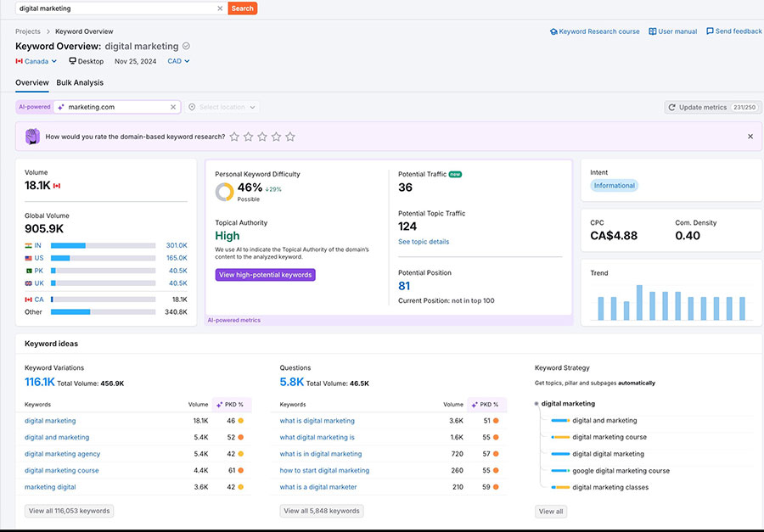Click the US volume value 165.0K
Viewport: 764px width, 532px height.
177,258
